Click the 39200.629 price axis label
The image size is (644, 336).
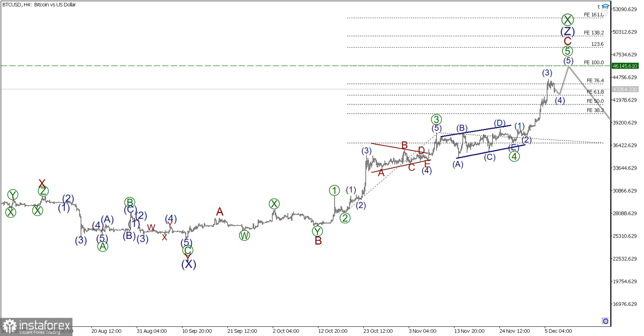[x=625, y=122]
